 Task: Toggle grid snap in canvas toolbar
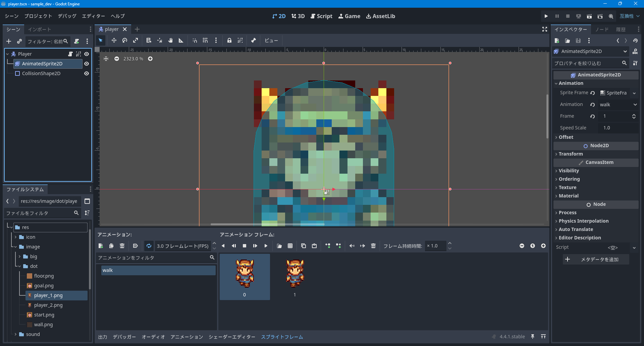point(205,41)
